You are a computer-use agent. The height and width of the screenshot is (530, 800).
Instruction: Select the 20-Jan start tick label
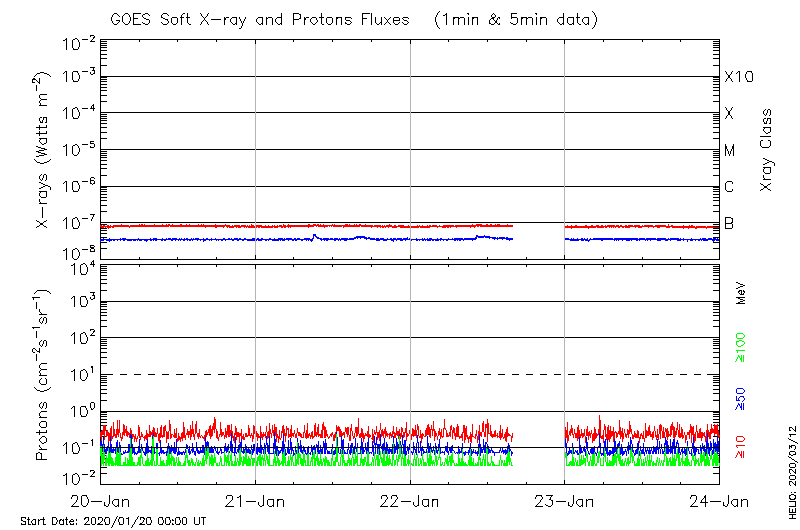coord(101,501)
